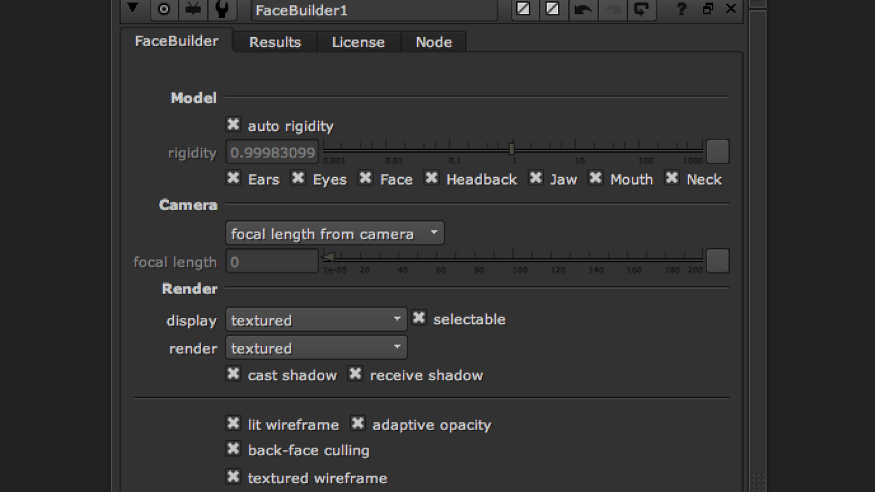Disable the lit wireframe checkbox
This screenshot has height=492, width=875.
pyautogui.click(x=233, y=423)
